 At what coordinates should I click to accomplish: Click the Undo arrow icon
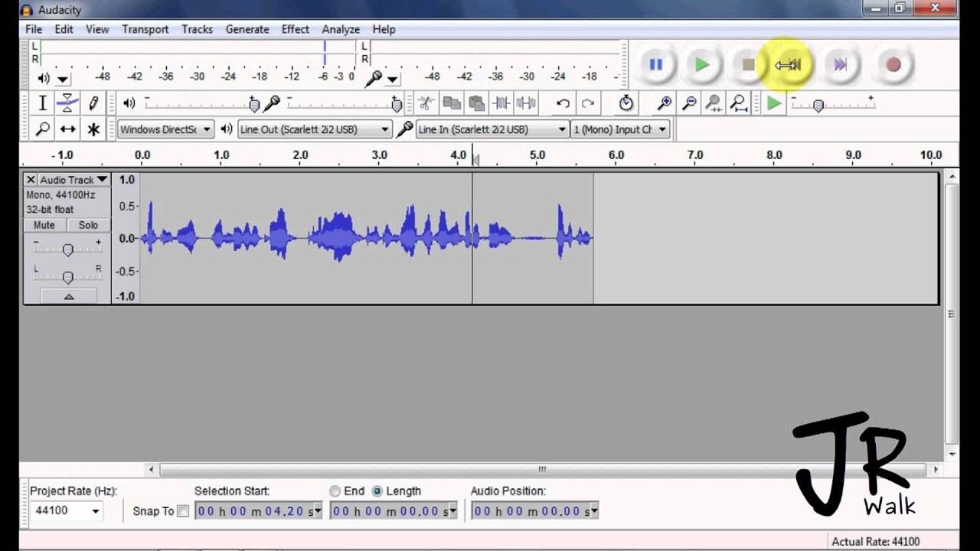coord(563,103)
